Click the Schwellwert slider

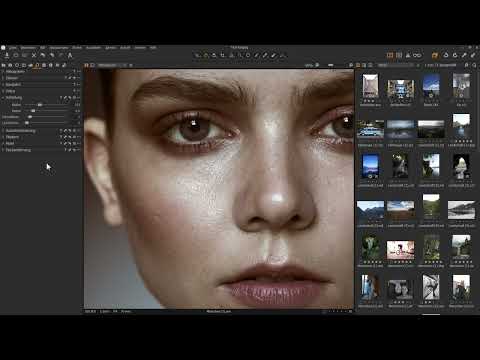pos(47,117)
